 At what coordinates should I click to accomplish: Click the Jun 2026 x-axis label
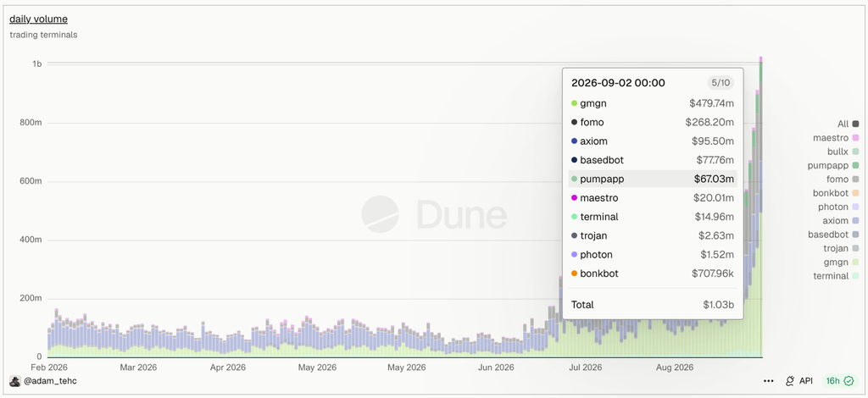click(496, 368)
